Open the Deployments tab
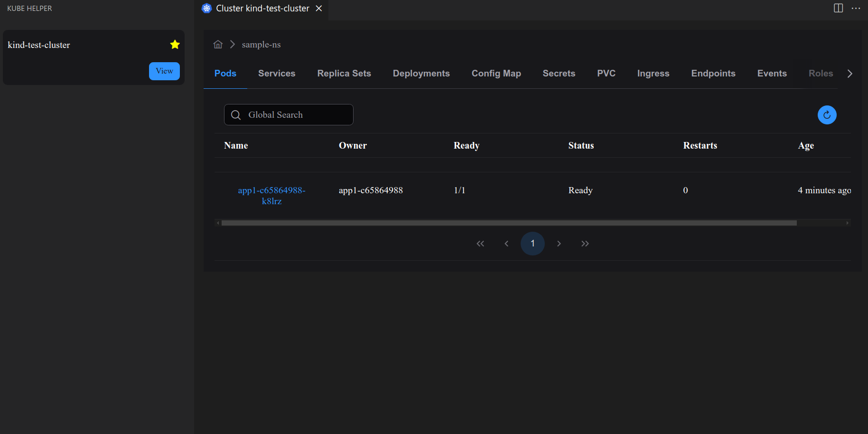Screen dimensions: 868x434 [x=421, y=74]
